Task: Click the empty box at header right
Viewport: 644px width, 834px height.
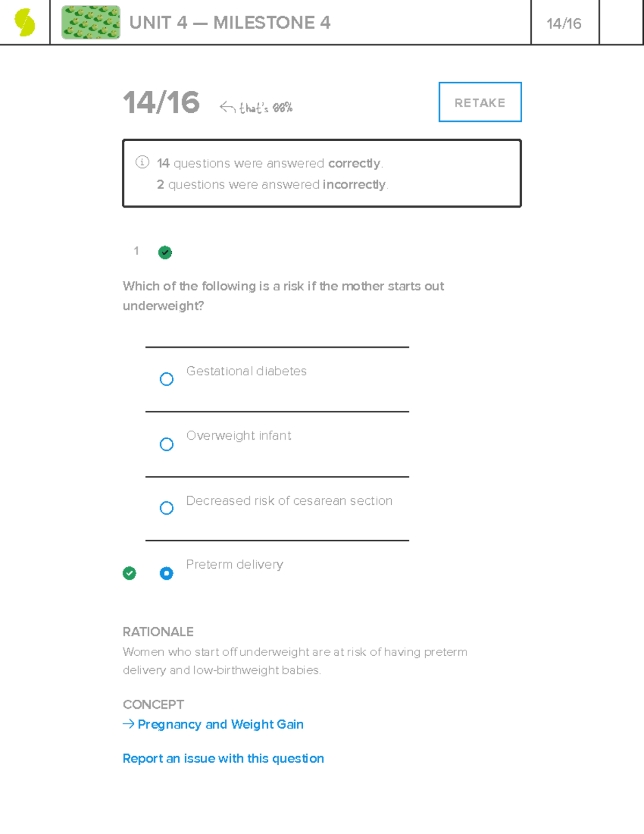Action: 621,23
